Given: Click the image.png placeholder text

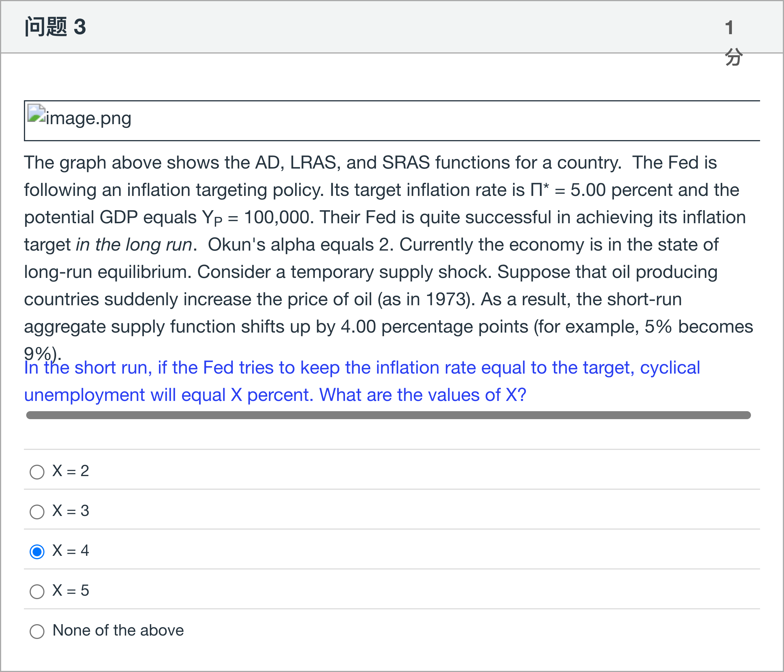Looking at the screenshot, I should click(x=89, y=118).
